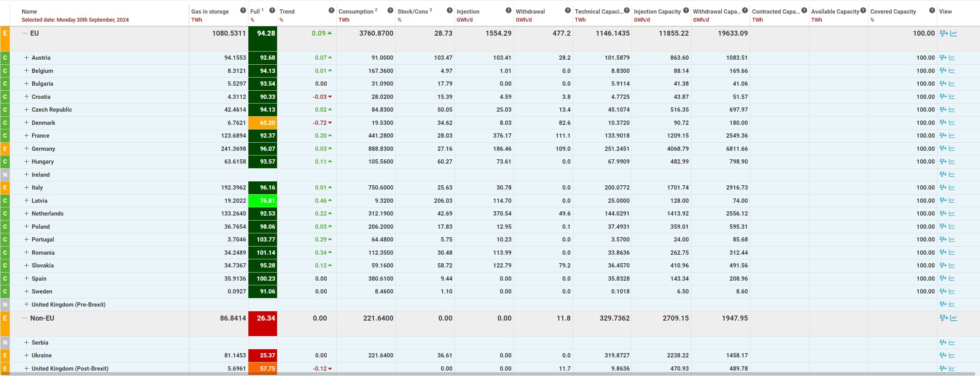Open the help icon for Consumption column

[390, 10]
